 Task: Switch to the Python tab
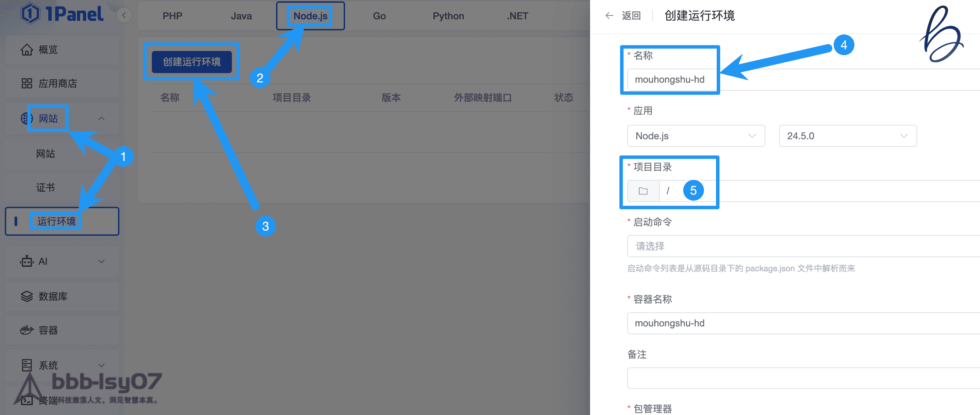(x=448, y=16)
